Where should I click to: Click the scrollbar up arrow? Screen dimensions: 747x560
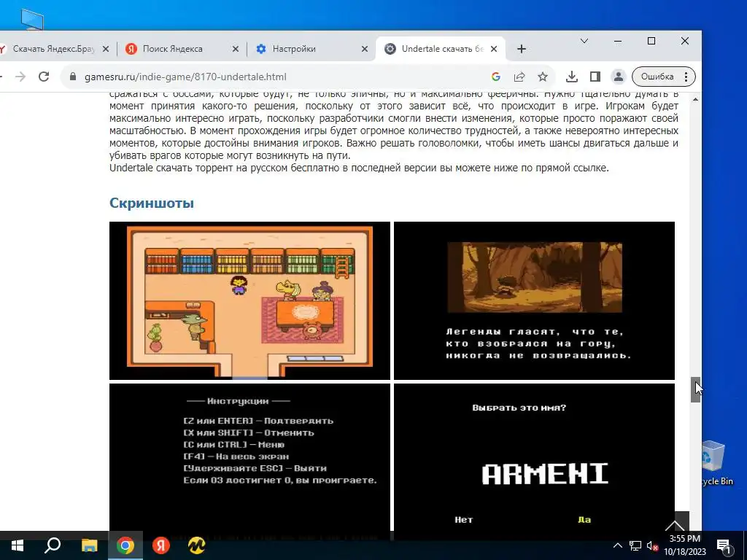[x=695, y=99]
